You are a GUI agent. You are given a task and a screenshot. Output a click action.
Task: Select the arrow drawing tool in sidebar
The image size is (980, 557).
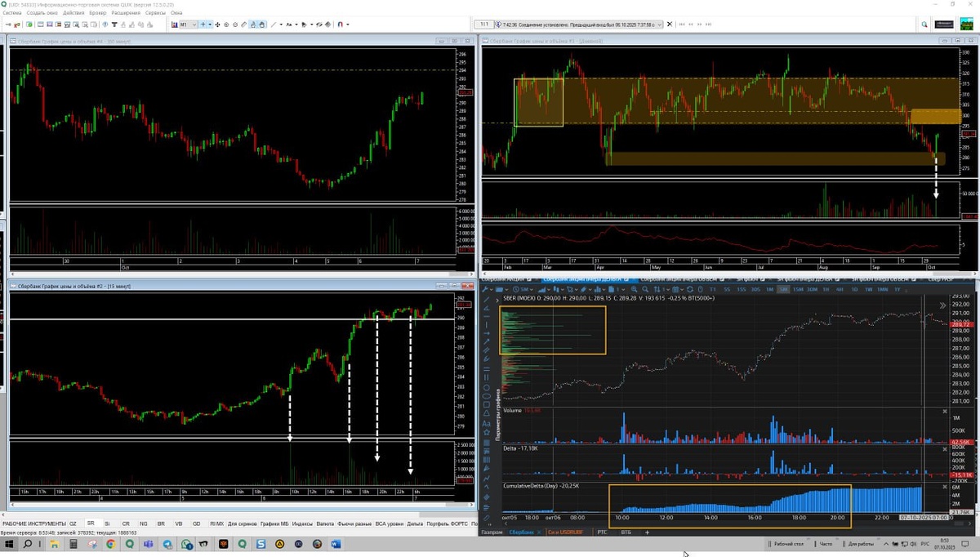[x=487, y=341]
